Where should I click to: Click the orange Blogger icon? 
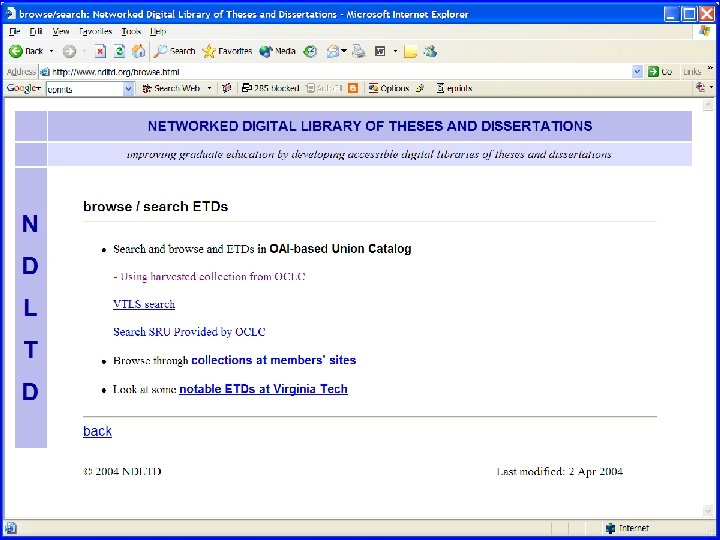tap(353, 88)
